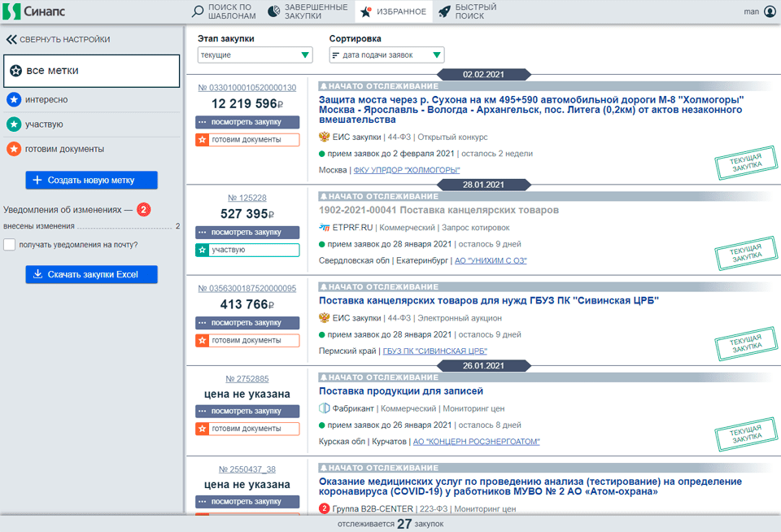
Task: Click the rocket icon of Быстрый поиск
Action: click(444, 11)
